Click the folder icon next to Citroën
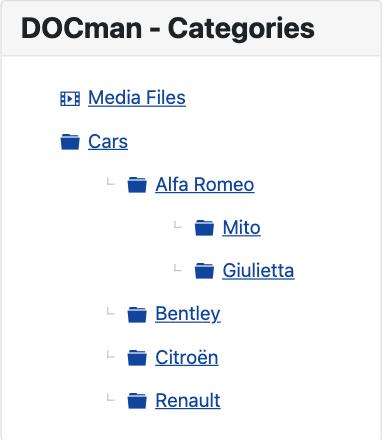The width and height of the screenshot is (382, 440). coord(137,358)
